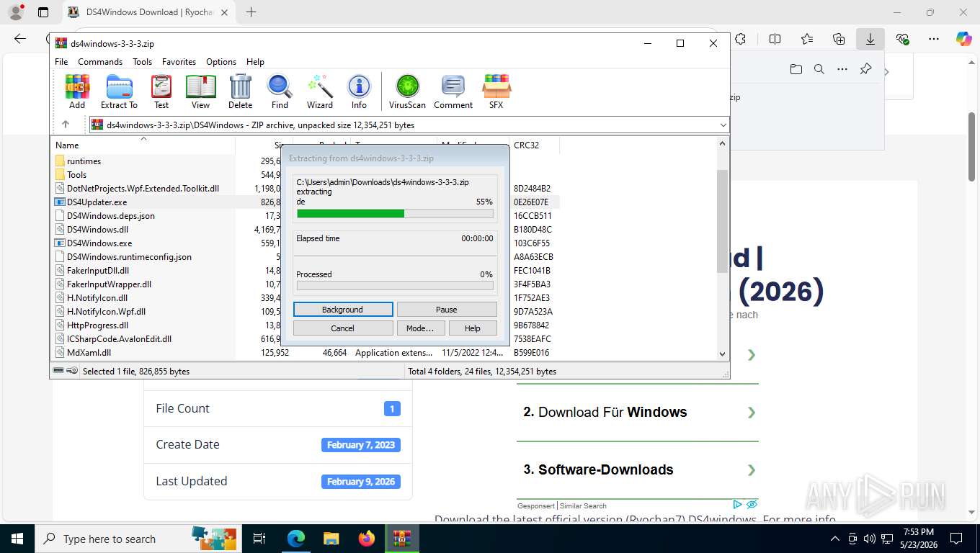Screen dimensions: 980x553
Task: Select HttpProgress.dll file
Action: click(97, 325)
